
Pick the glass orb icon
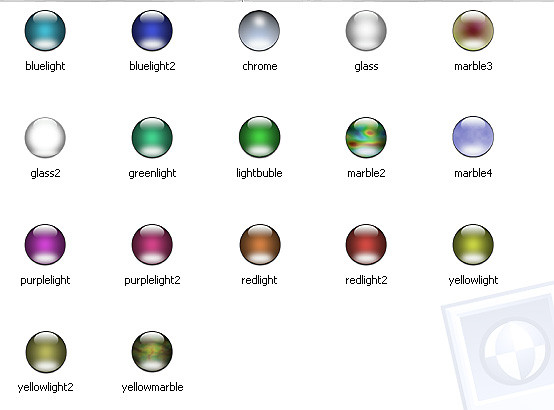pyautogui.click(x=366, y=30)
